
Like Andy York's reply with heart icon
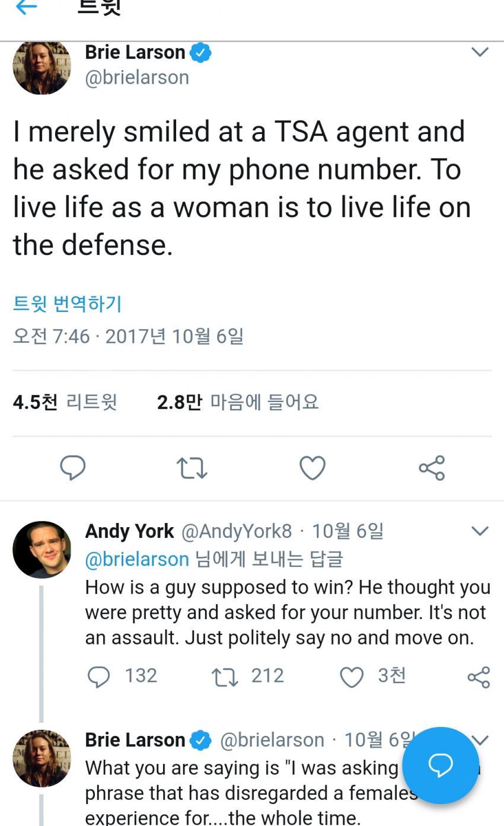352,677
